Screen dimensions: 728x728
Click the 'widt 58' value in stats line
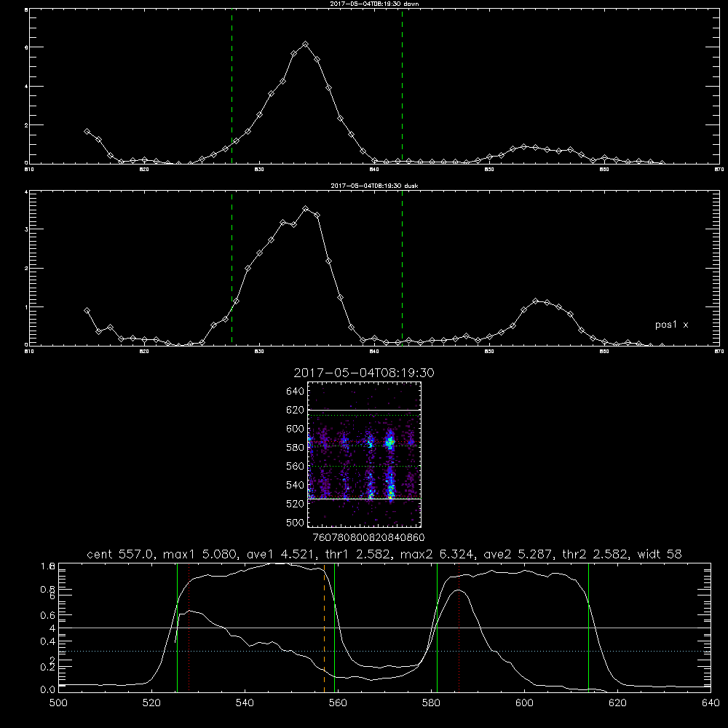[660, 554]
